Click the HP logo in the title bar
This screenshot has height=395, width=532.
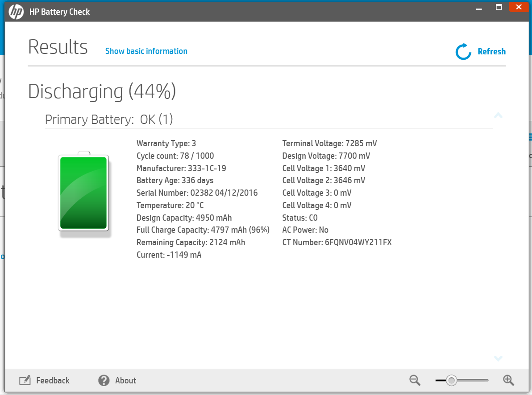click(17, 12)
